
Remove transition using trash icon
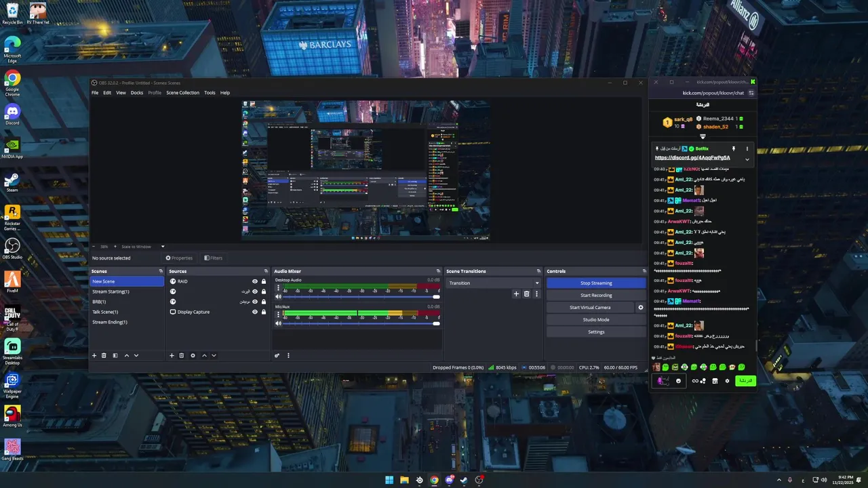(x=526, y=294)
